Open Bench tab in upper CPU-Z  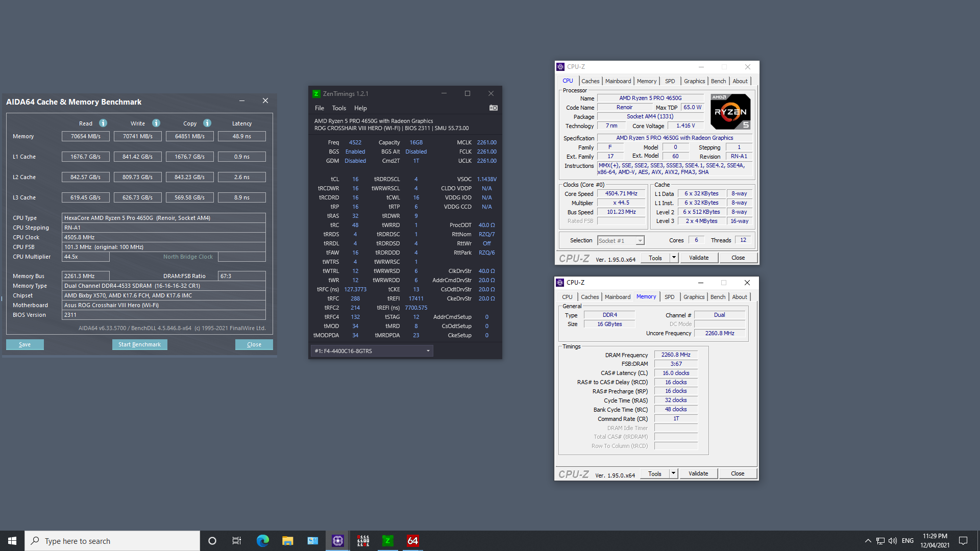718,81
